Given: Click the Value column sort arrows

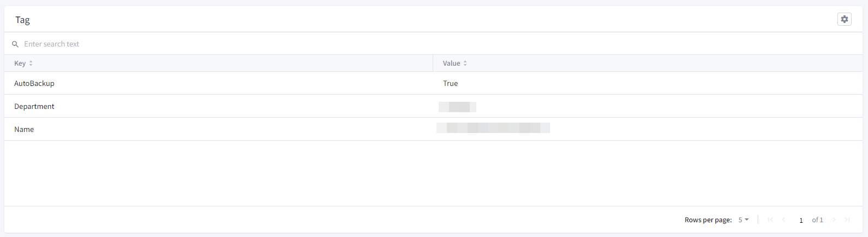Looking at the screenshot, I should (x=465, y=63).
